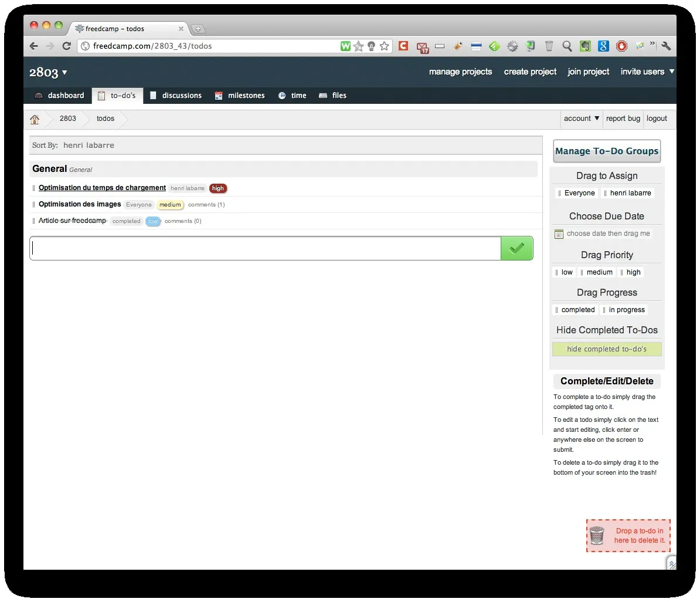Click the comments (0) link
The image size is (700, 602).
(x=183, y=221)
